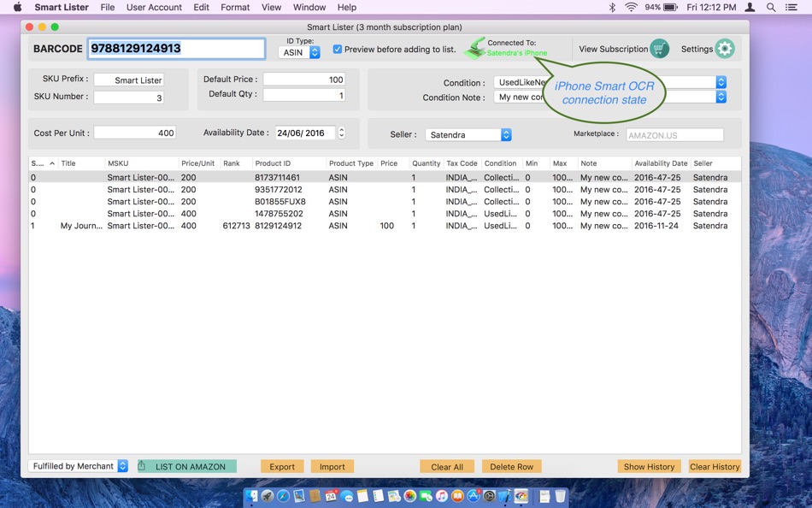Open the Wi-Fi status menu

click(x=631, y=7)
